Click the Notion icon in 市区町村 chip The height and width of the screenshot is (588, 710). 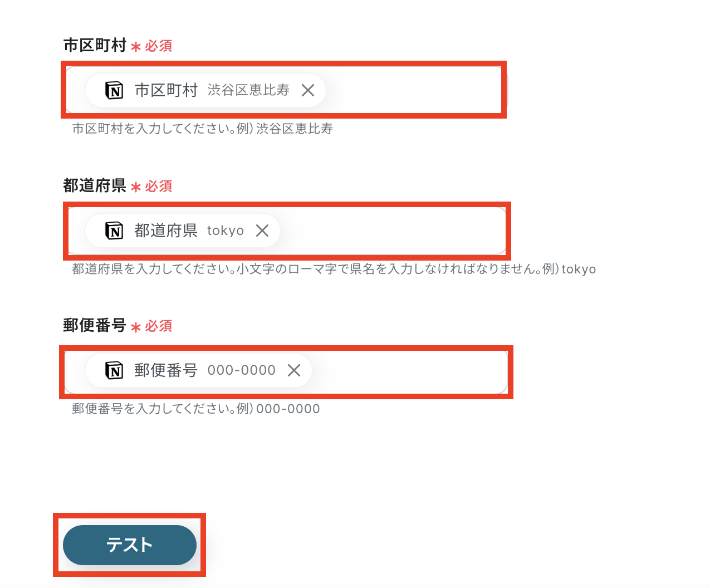[x=114, y=90]
